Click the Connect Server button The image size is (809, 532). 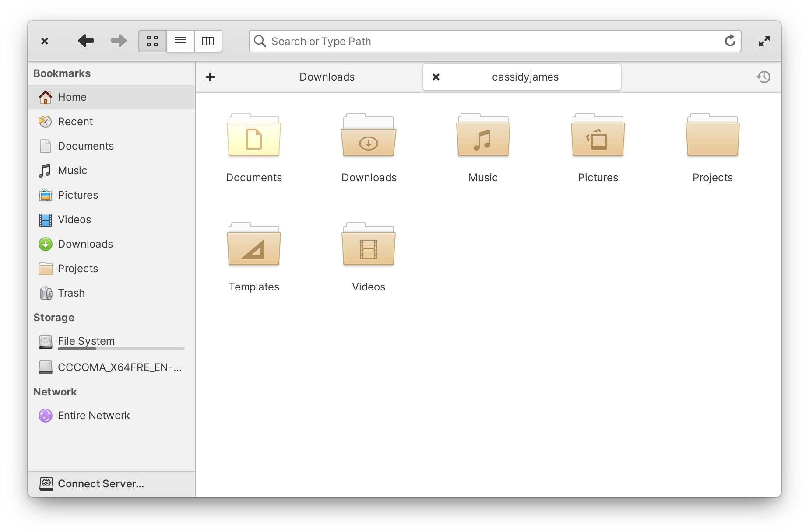click(100, 483)
